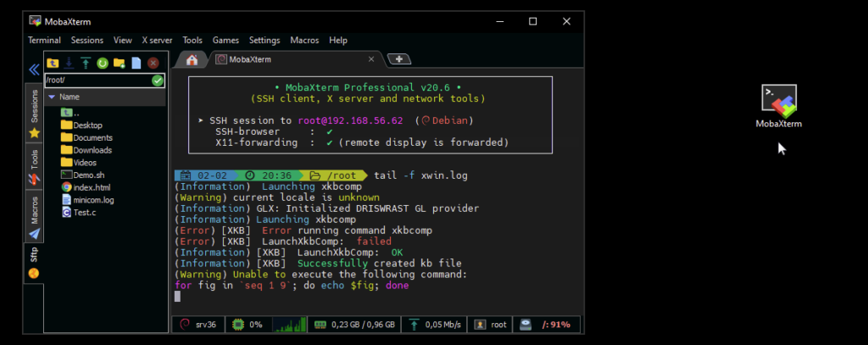Open the Tools menu
The image size is (868, 345).
pyautogui.click(x=192, y=41)
